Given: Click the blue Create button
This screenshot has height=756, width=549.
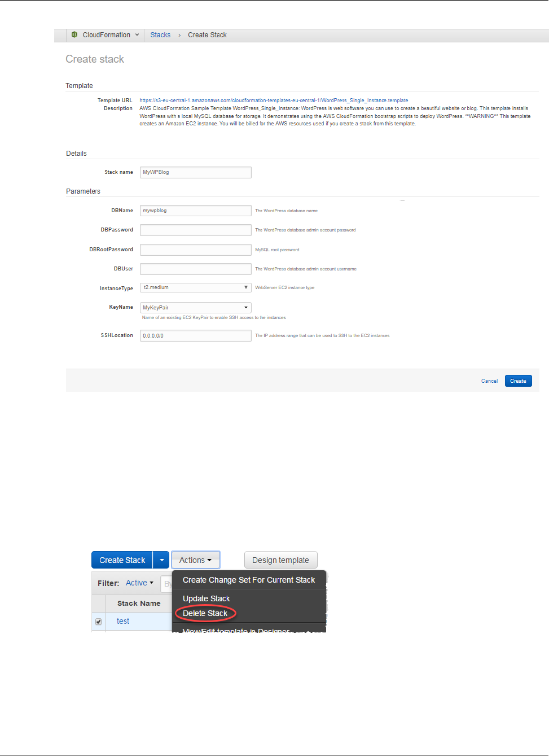Looking at the screenshot, I should click(518, 381).
